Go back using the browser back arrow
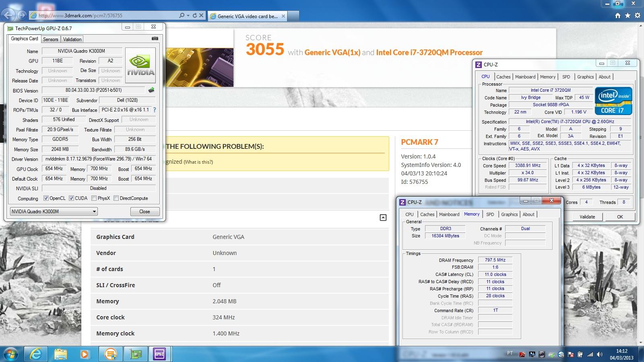This screenshot has width=644, height=362. (x=8, y=15)
